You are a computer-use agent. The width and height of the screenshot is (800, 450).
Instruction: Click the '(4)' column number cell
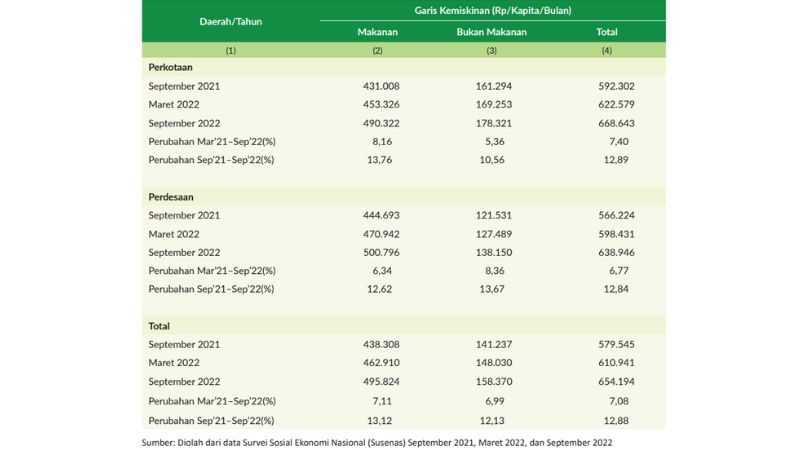coord(607,51)
